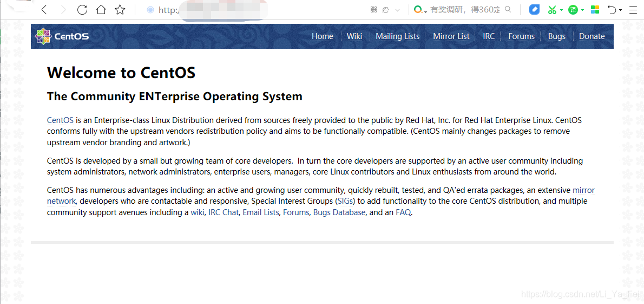Open the wiki link in paragraph

point(197,212)
